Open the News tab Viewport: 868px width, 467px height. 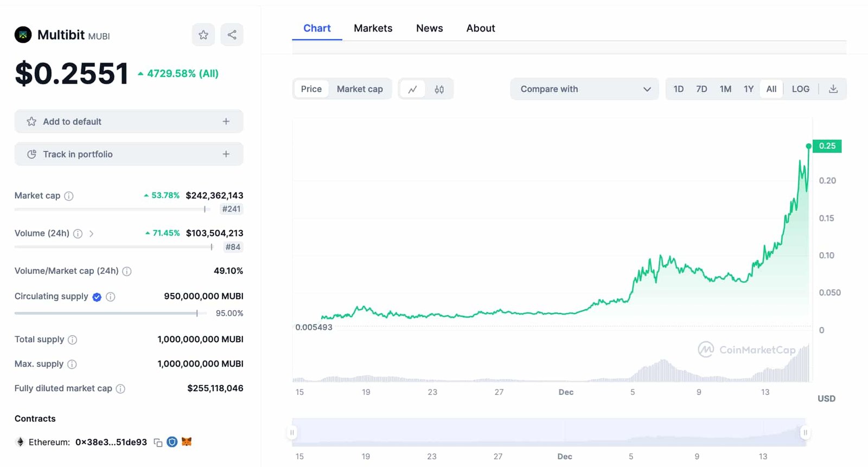point(430,28)
